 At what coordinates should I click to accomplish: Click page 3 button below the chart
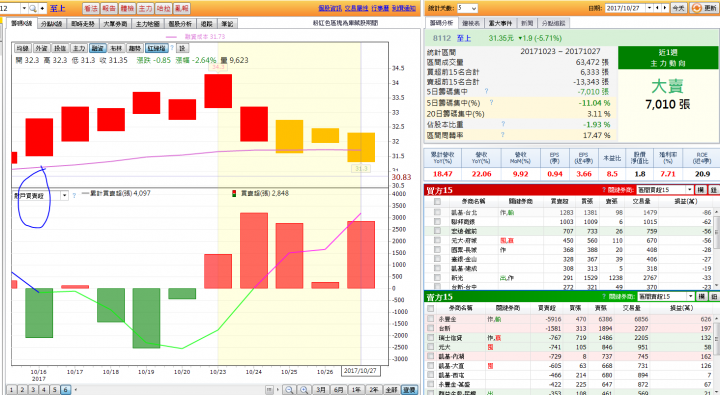pyautogui.click(x=33, y=390)
